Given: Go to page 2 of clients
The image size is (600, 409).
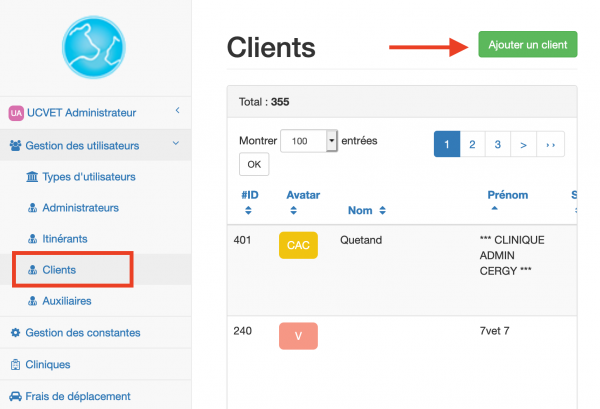Looking at the screenshot, I should [x=471, y=145].
